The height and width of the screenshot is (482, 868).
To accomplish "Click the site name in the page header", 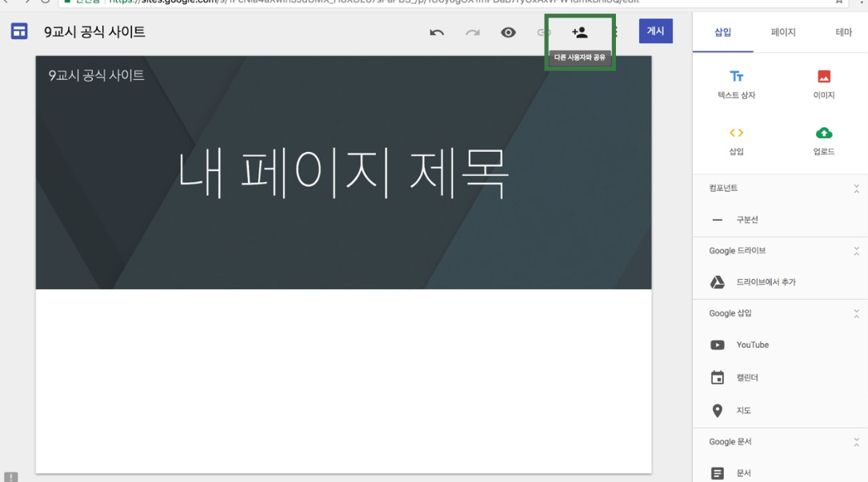I will [x=96, y=75].
